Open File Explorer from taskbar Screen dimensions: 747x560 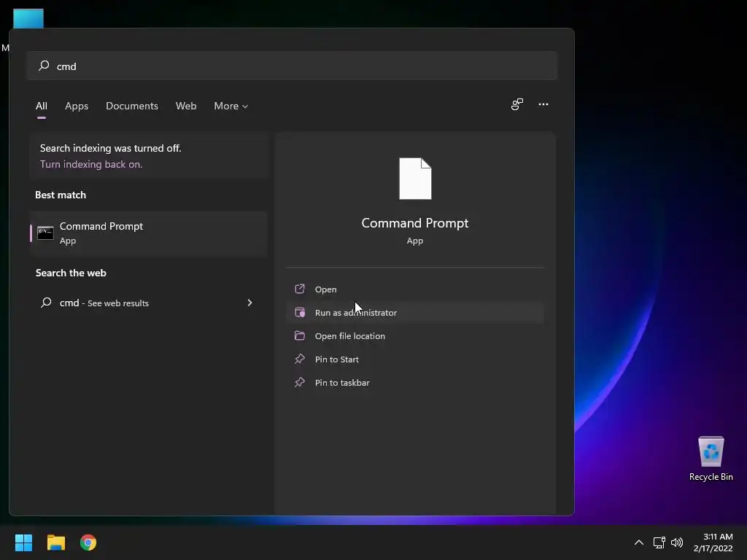[55, 542]
